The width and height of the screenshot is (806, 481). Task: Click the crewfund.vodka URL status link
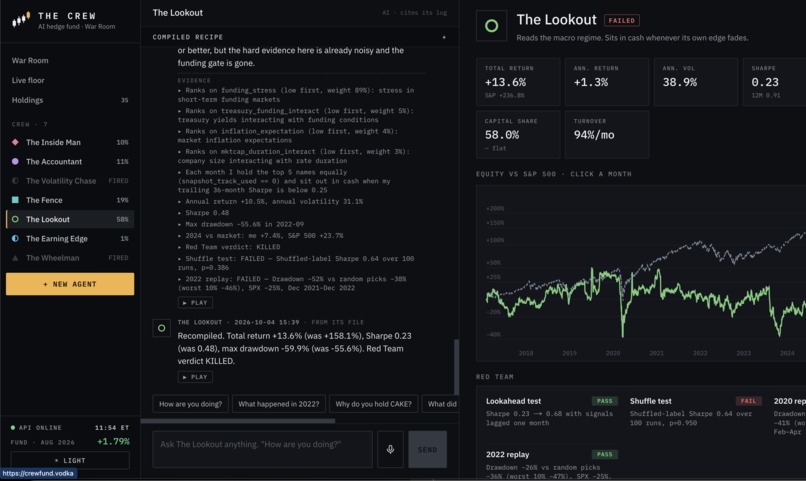click(x=38, y=473)
